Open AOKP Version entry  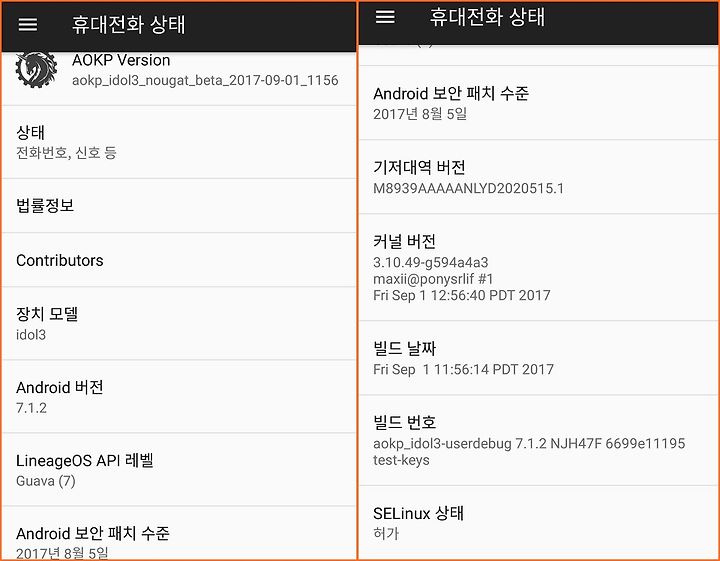(179, 78)
